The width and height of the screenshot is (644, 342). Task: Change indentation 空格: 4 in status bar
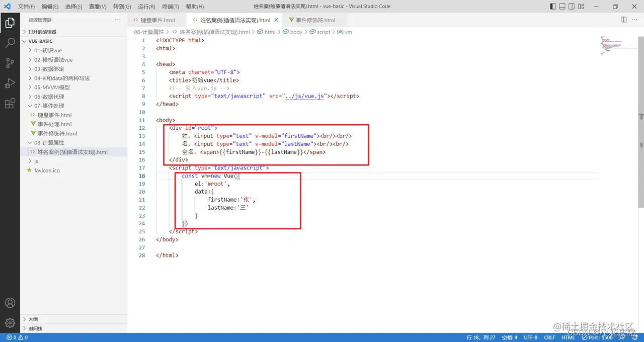(510, 337)
